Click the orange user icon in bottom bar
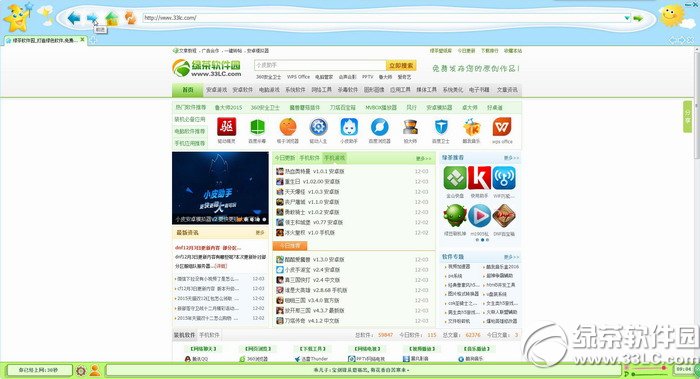The width and height of the screenshot is (700, 379). tap(95, 371)
